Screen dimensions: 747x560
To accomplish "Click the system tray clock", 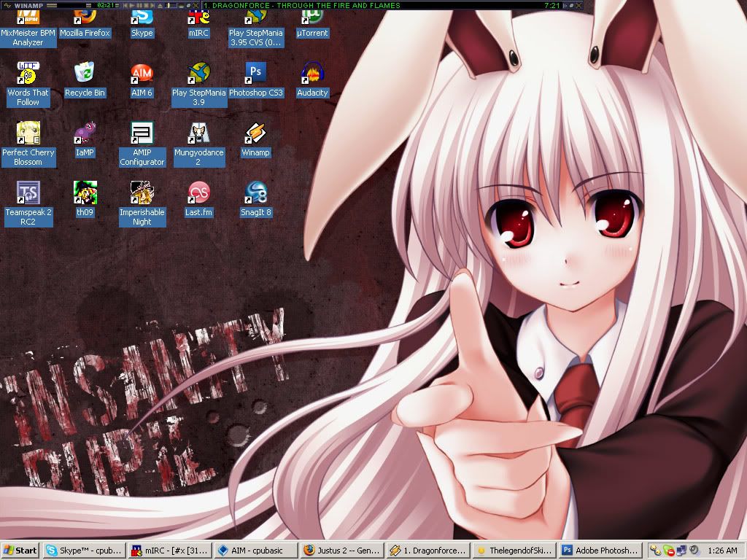I will coord(721,551).
